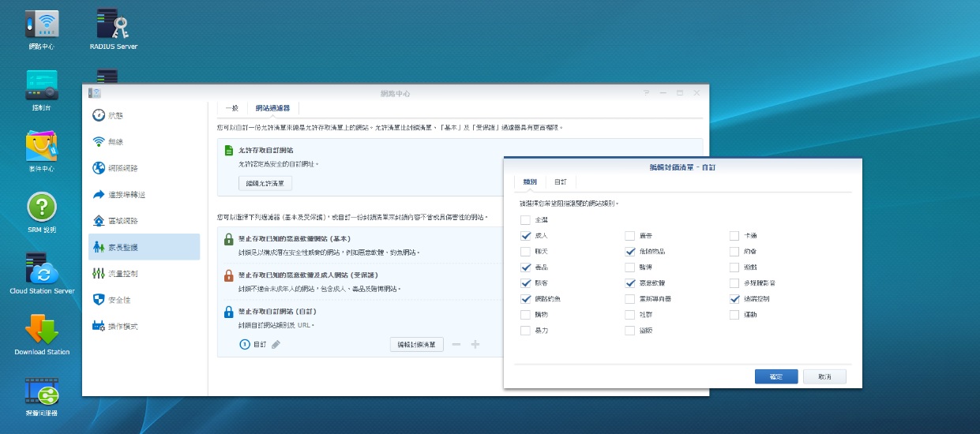Open Cloud Station Server desktop shortcut
Viewport: 980px width, 434px height.
point(42,269)
